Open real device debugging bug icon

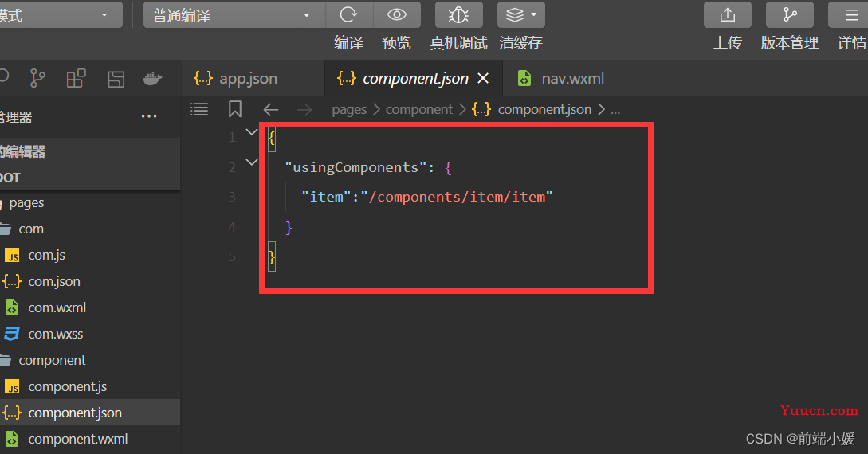458,15
